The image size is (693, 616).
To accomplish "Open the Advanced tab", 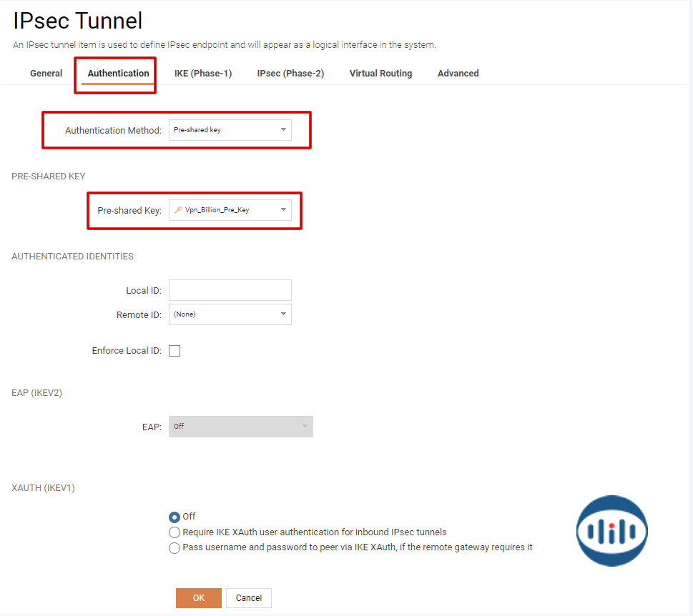I will [x=458, y=74].
